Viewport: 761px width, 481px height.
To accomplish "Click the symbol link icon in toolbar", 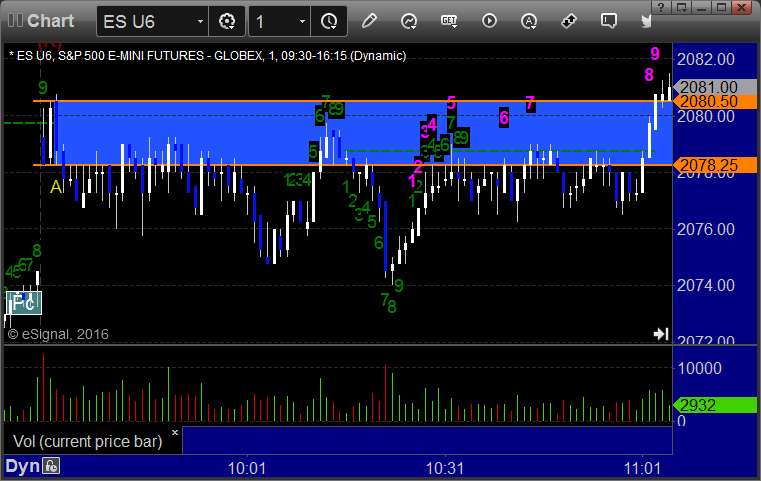I will [568, 21].
